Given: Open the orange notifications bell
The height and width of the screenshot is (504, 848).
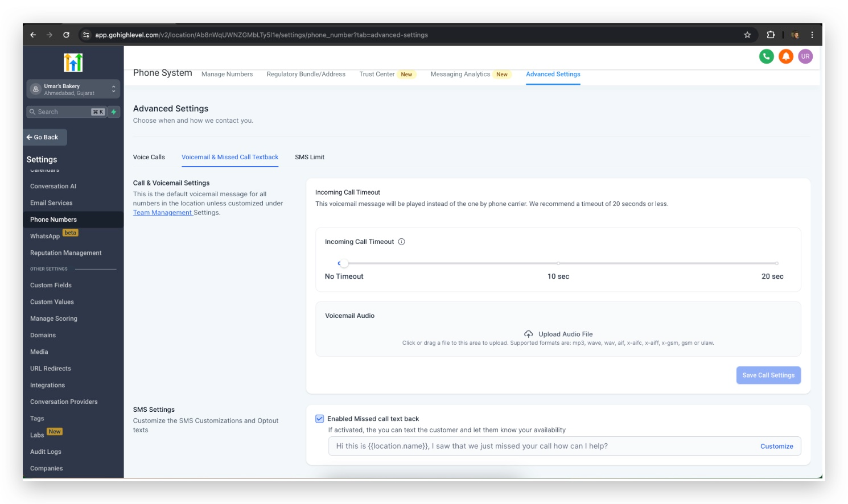Looking at the screenshot, I should [x=786, y=56].
